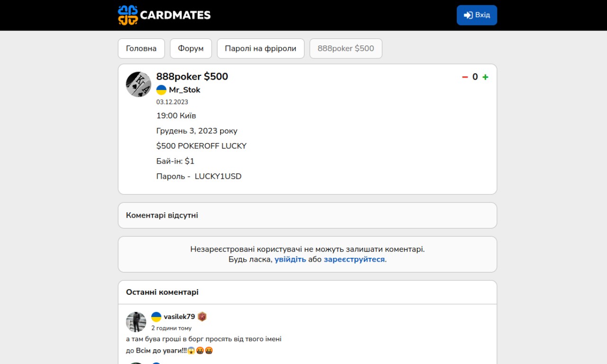607x364 pixels.
Task: Follow the зареєструйтеся link
Action: (x=354, y=259)
